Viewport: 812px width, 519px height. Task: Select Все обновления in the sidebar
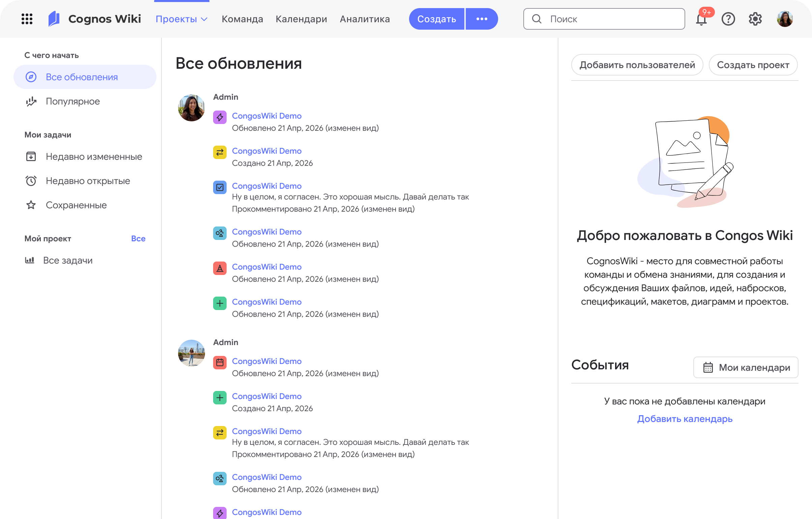tap(85, 77)
